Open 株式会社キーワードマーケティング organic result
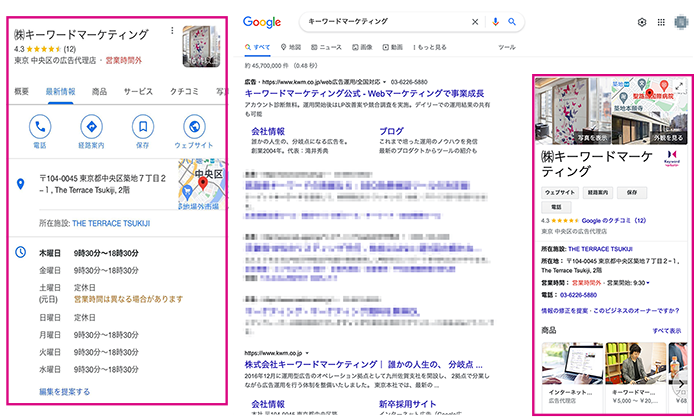Viewport: 700px width, 420px height. pos(363,364)
